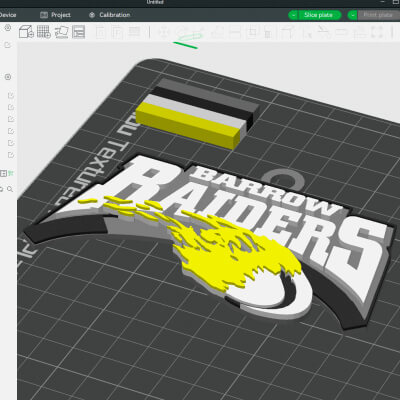Expand the process settings box icon
400x400 pixels.
3,173
